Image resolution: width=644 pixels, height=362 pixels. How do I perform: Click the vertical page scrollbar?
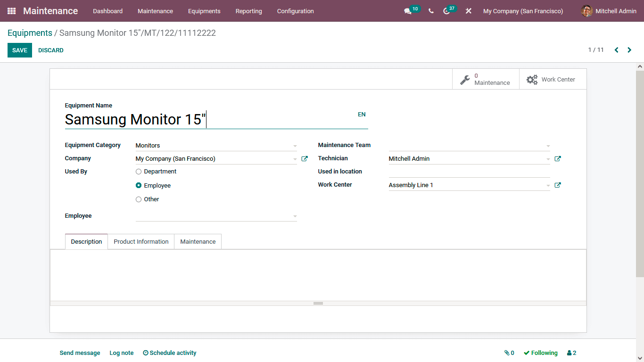tap(640, 173)
